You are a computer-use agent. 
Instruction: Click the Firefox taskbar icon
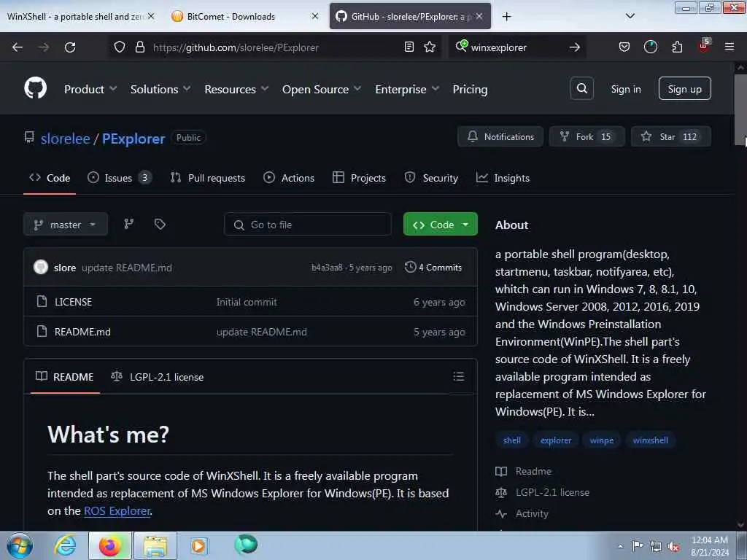pos(109,545)
